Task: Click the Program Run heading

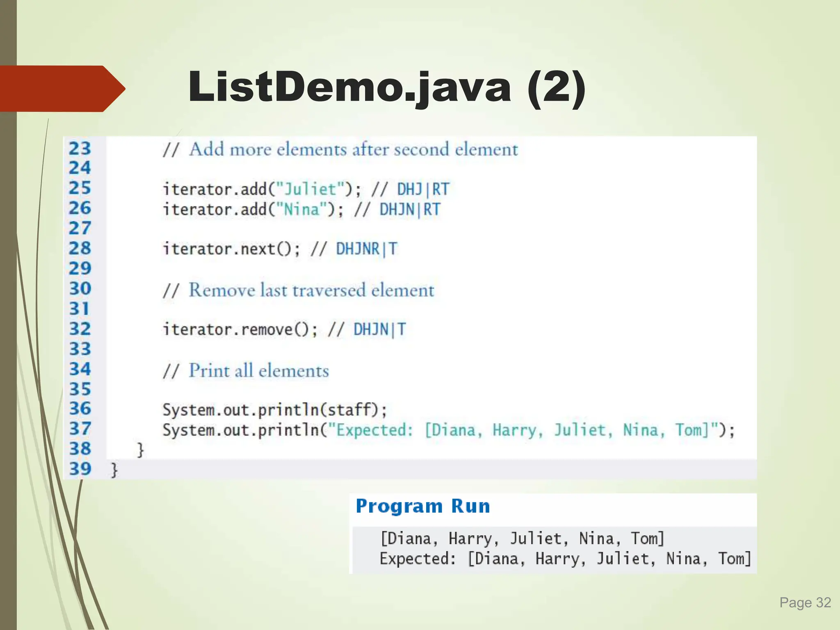Action: coord(423,506)
